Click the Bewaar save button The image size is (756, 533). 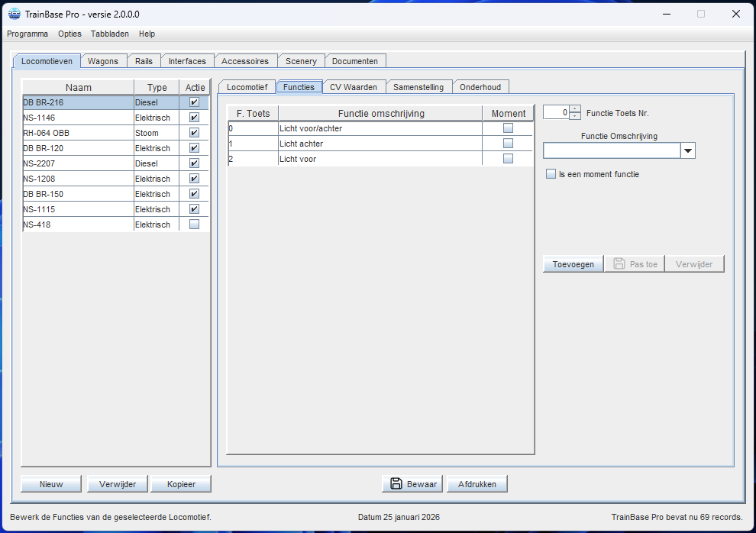tap(413, 483)
